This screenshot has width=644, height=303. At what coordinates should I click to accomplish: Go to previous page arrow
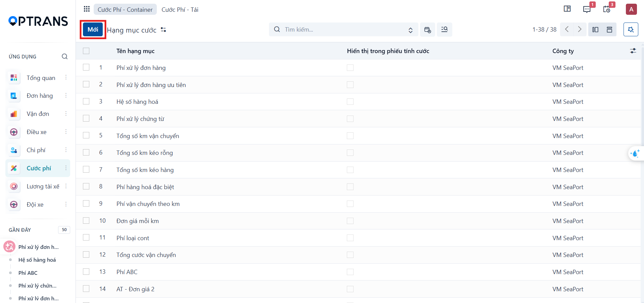click(567, 29)
